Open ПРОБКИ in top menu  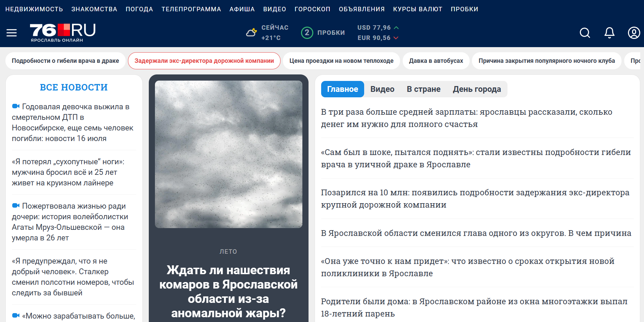pos(464,9)
